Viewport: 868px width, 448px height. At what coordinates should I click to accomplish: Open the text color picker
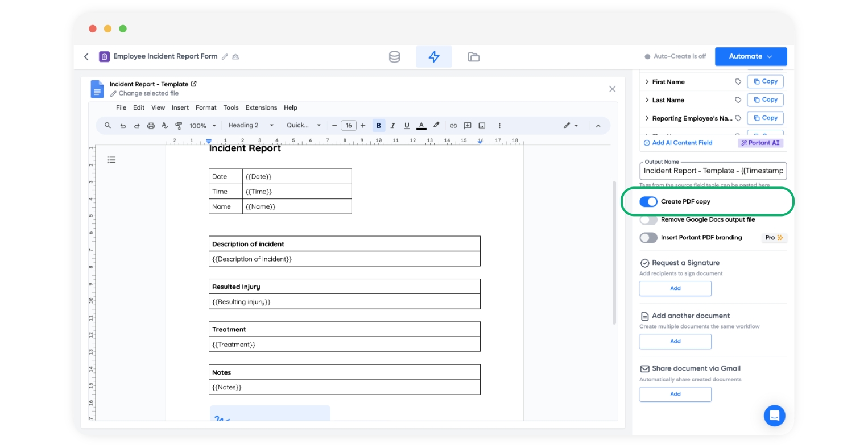(421, 126)
